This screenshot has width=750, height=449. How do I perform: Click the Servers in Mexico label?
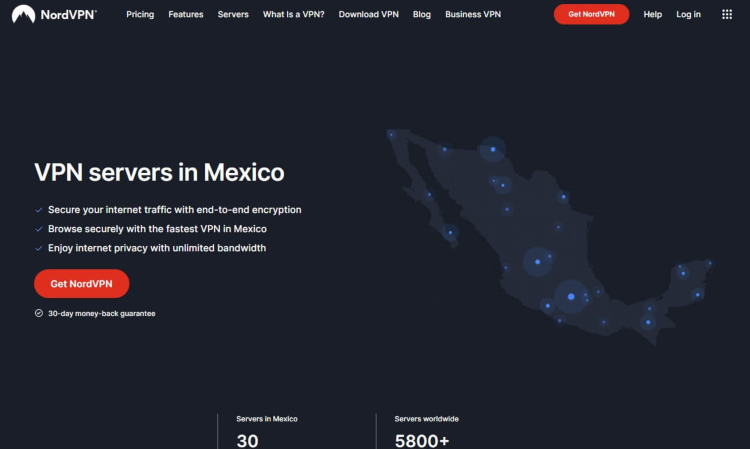click(x=267, y=418)
